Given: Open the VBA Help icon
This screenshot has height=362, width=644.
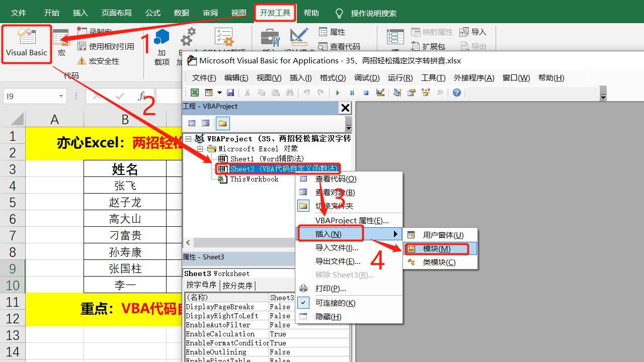Looking at the screenshot, I should [x=456, y=93].
